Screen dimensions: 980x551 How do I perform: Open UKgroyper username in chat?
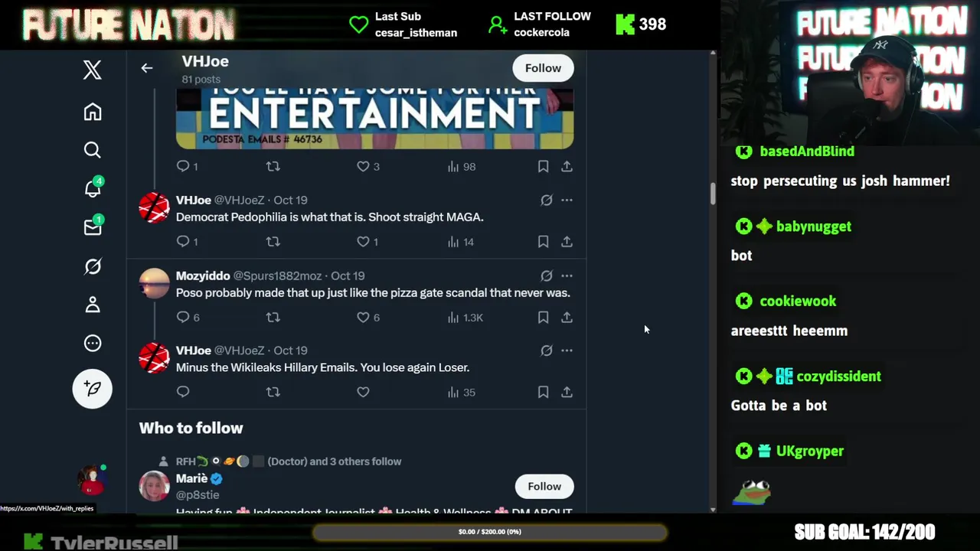[810, 452]
